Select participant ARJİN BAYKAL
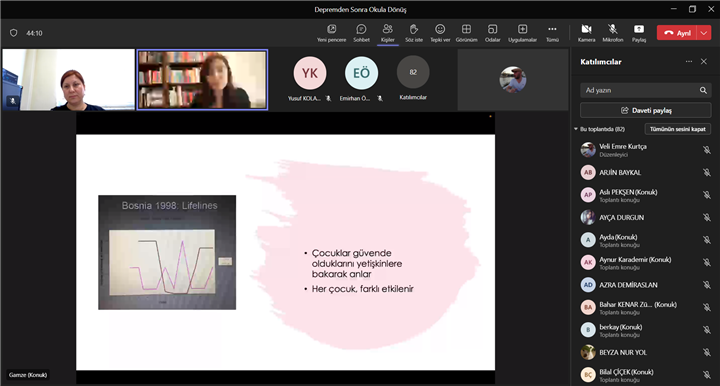Viewport: 720px width, 386px height. [646, 173]
